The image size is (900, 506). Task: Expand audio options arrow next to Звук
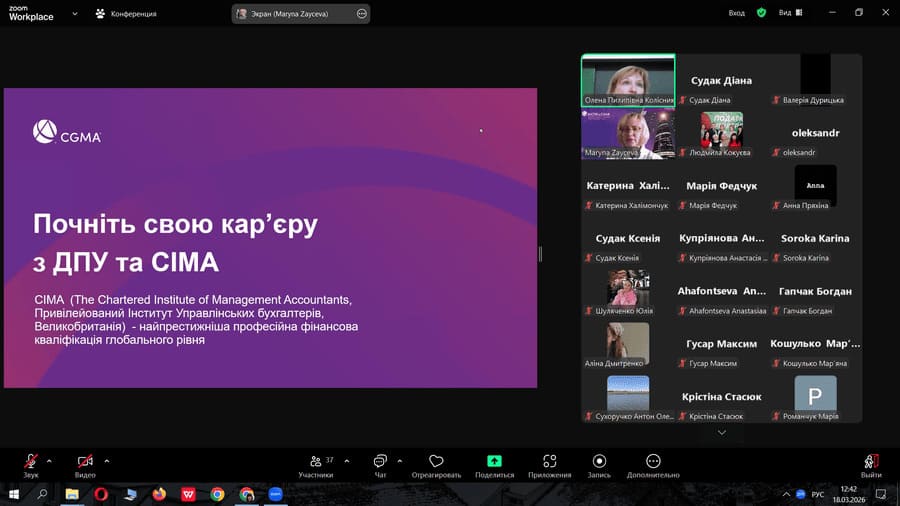(x=49, y=460)
